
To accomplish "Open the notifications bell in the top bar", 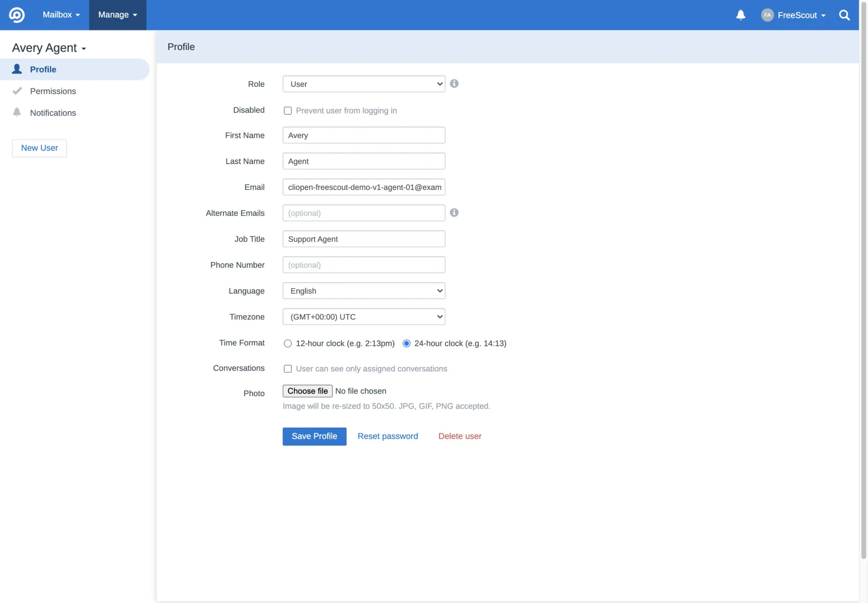I will tap(741, 15).
